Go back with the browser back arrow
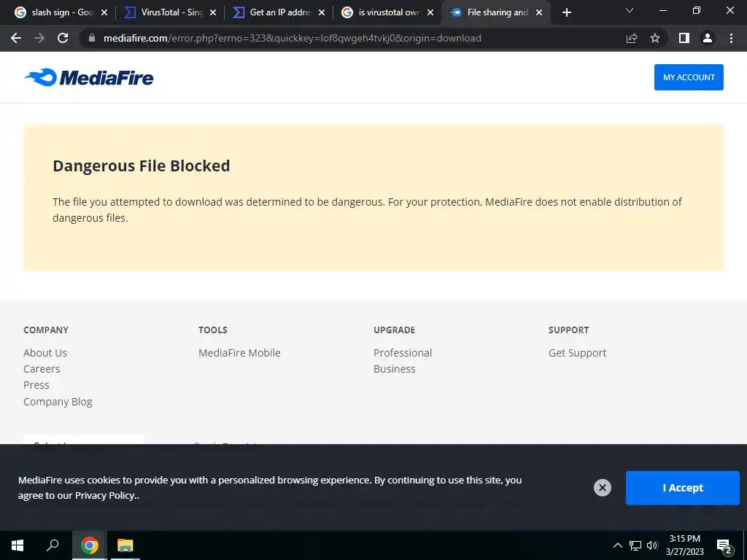 16,38
